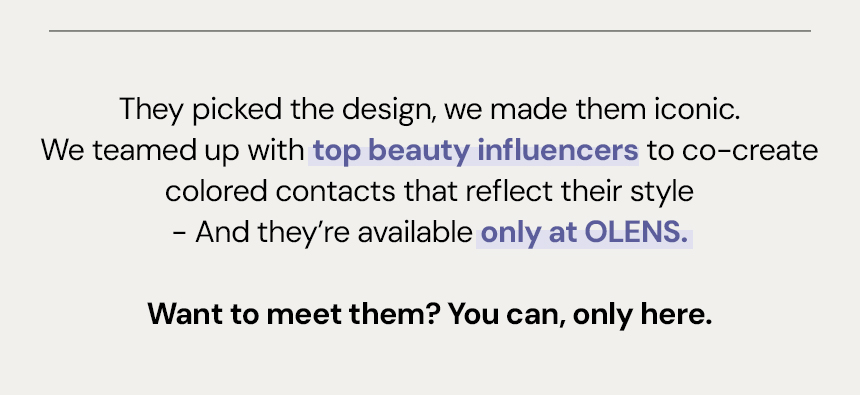Click the text 'that reflect their style'

click(x=548, y=191)
